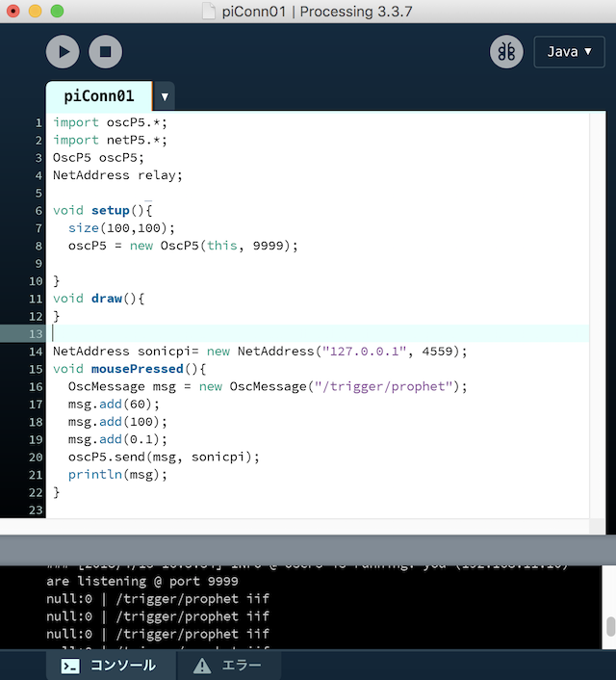Click the warning triangle icon on errors tab
616x680 pixels.
coord(201,666)
